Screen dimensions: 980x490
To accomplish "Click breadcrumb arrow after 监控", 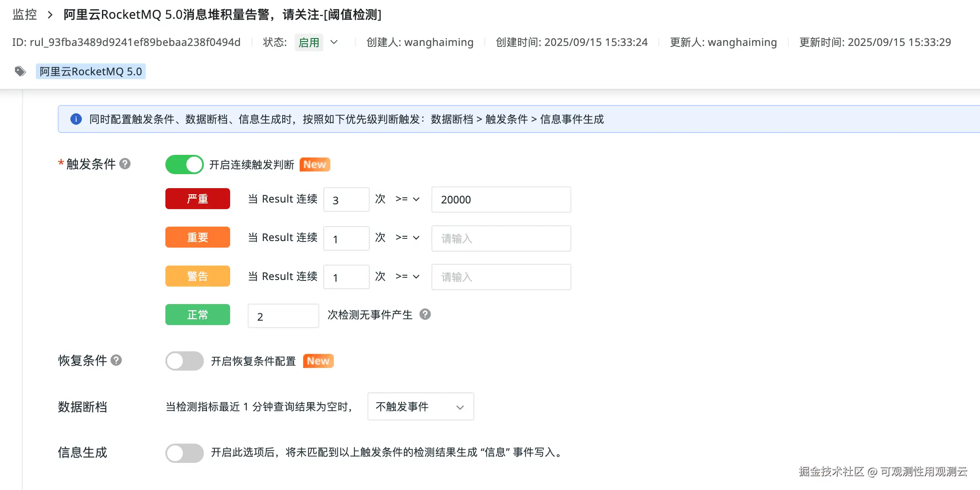I will (50, 15).
